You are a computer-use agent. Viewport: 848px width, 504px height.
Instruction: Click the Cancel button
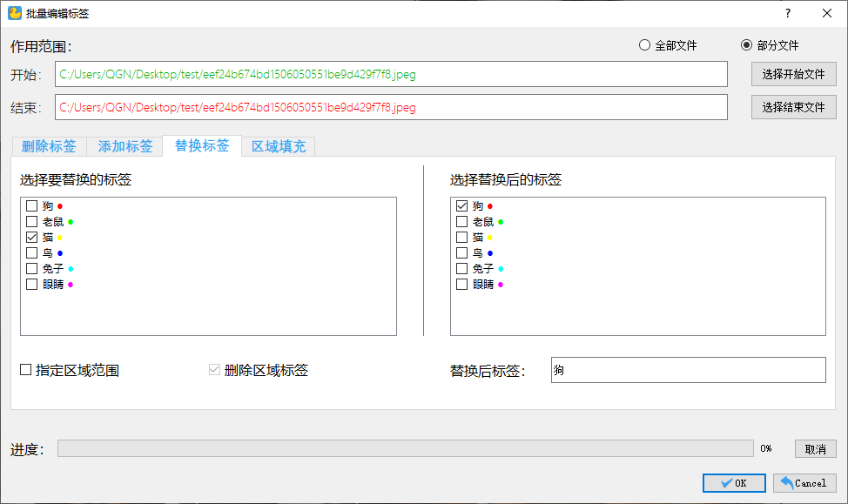point(804,483)
